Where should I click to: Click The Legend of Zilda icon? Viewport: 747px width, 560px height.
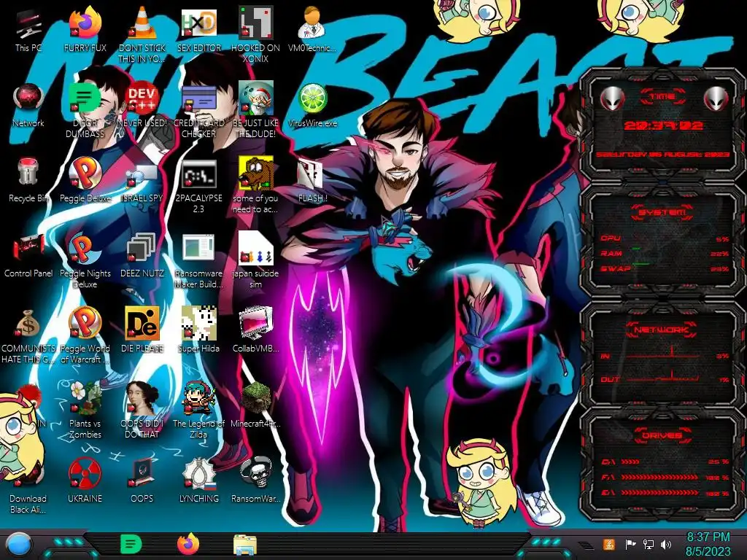tap(199, 398)
